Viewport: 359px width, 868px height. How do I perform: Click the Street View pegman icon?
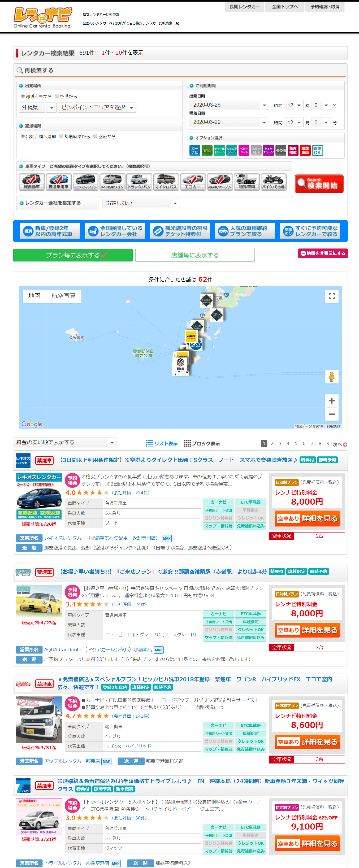pos(332,377)
